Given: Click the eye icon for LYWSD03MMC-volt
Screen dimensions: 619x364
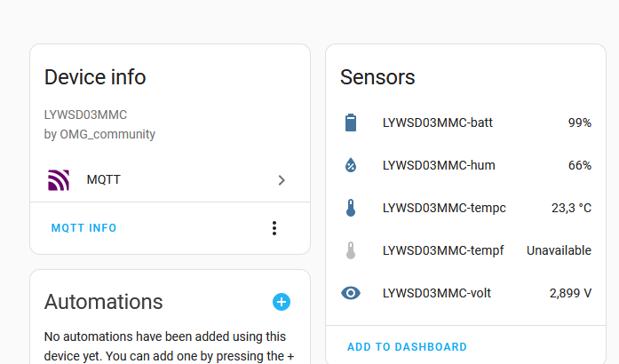Looking at the screenshot, I should pyautogui.click(x=351, y=293).
